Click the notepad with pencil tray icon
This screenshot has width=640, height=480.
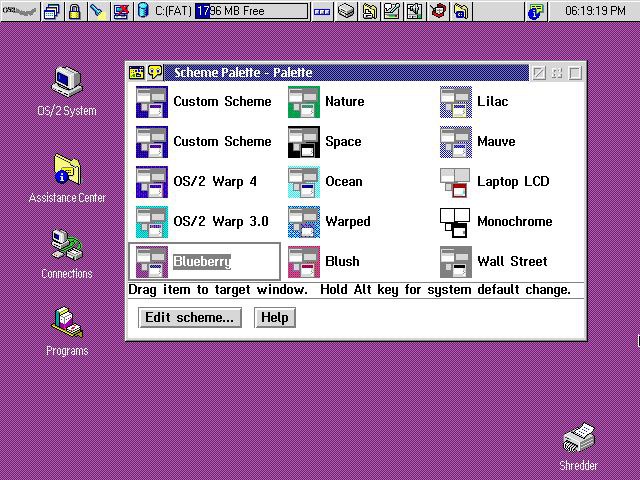click(x=392, y=11)
